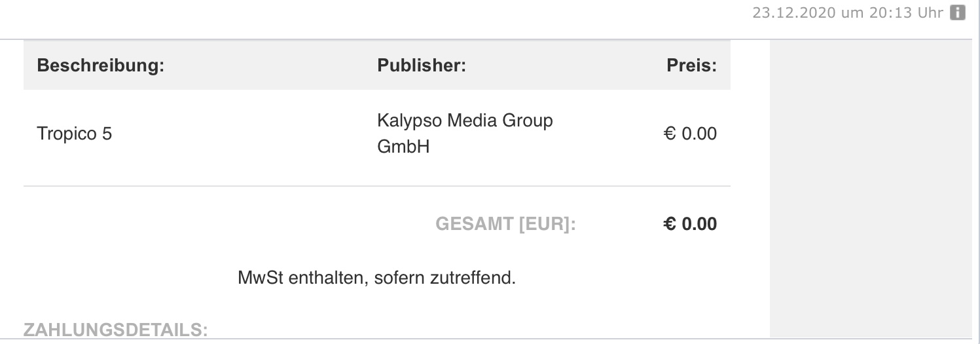Click the date 23.12.2020 in the header
This screenshot has width=980, height=344.
pos(794,14)
